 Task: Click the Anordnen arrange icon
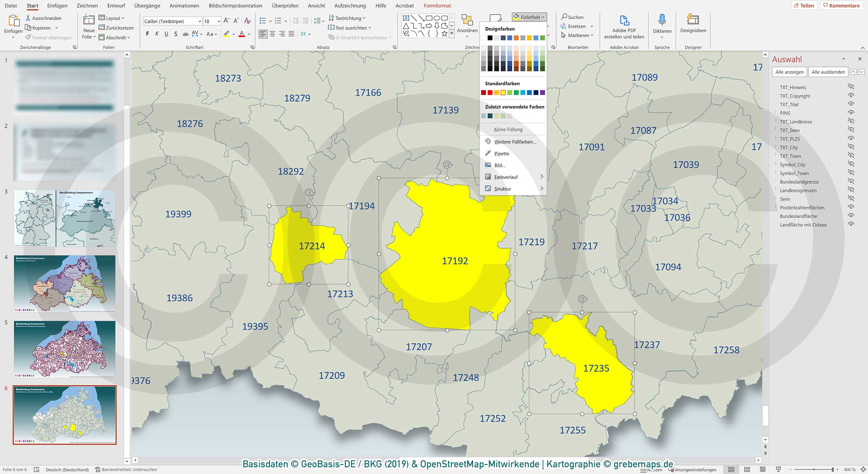click(x=467, y=21)
